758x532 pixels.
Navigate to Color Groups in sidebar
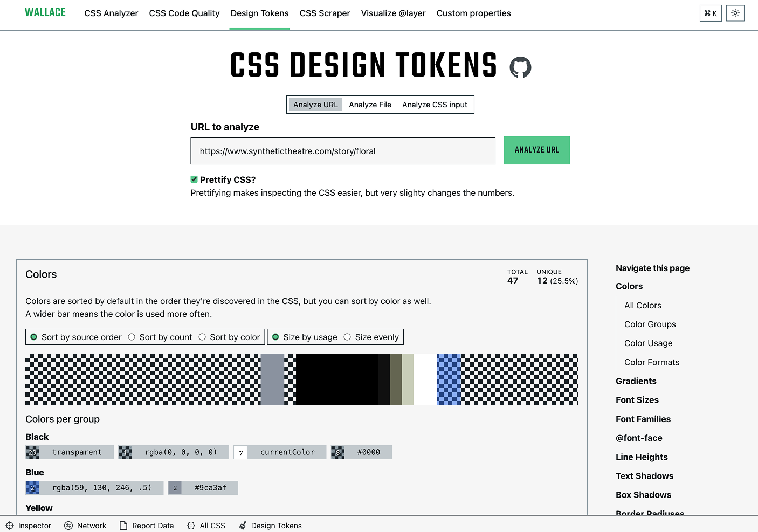pos(650,324)
